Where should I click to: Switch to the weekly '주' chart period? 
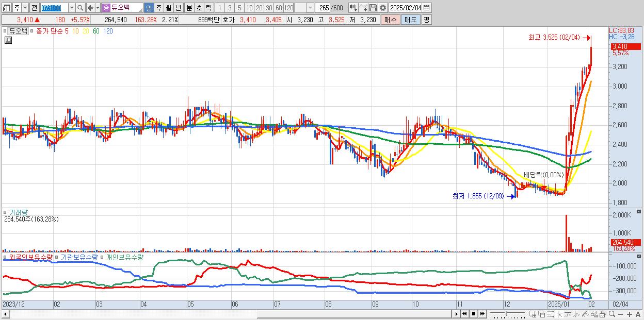click(x=158, y=8)
